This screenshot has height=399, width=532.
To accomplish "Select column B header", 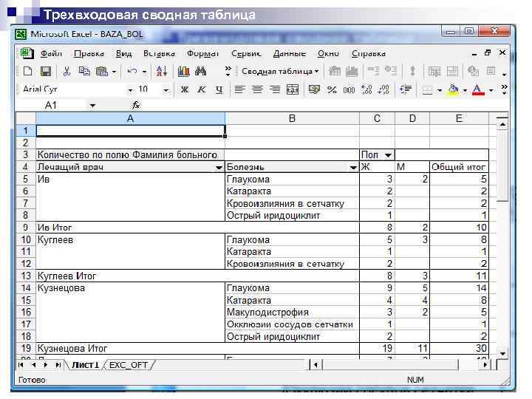I will (x=292, y=118).
